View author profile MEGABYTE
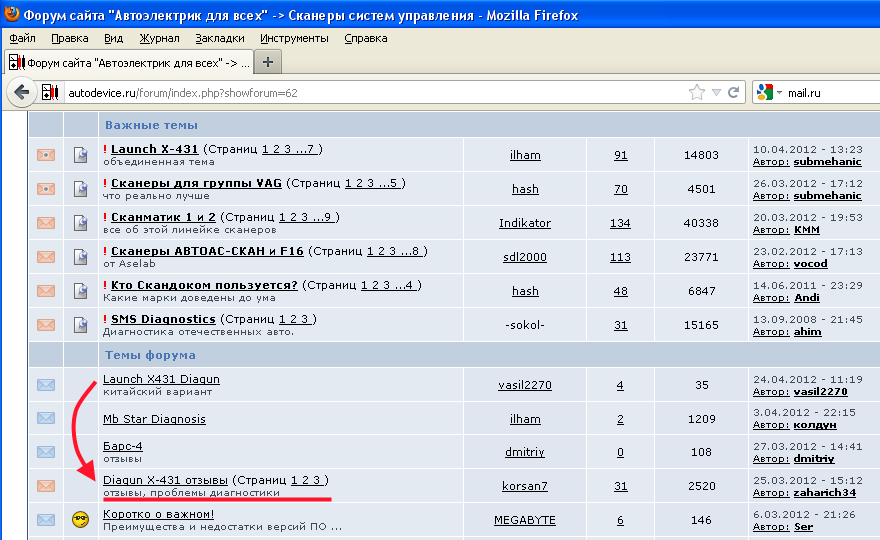Screen dimensions: 880x540 (x=525, y=520)
